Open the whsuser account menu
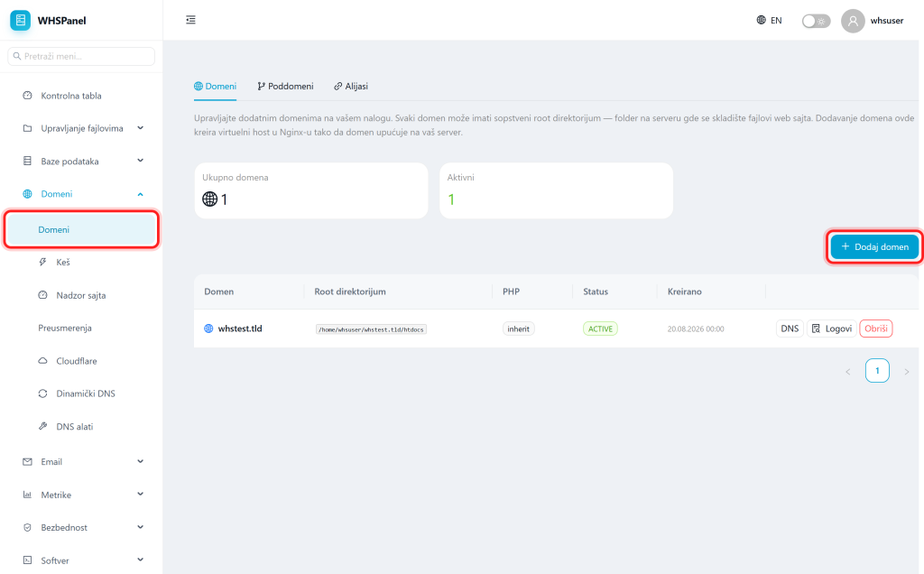The image size is (924, 574). (873, 21)
